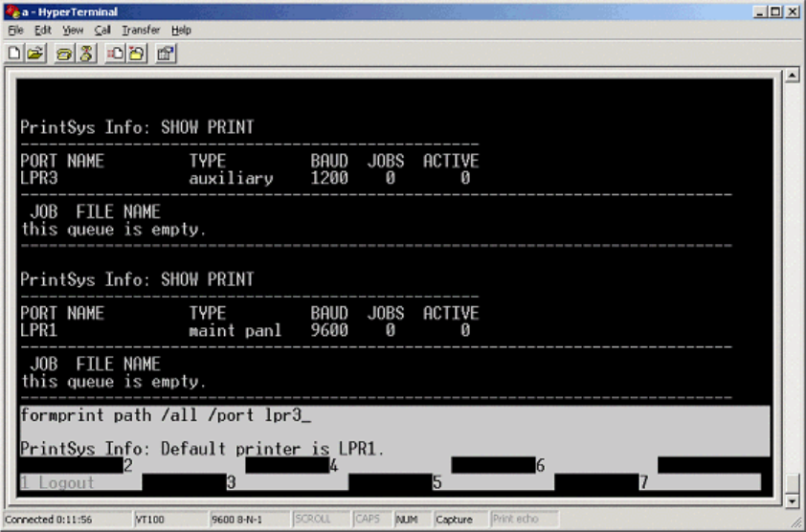Click 'maint panl' type value
This screenshot has height=532, width=806.
[x=235, y=330]
